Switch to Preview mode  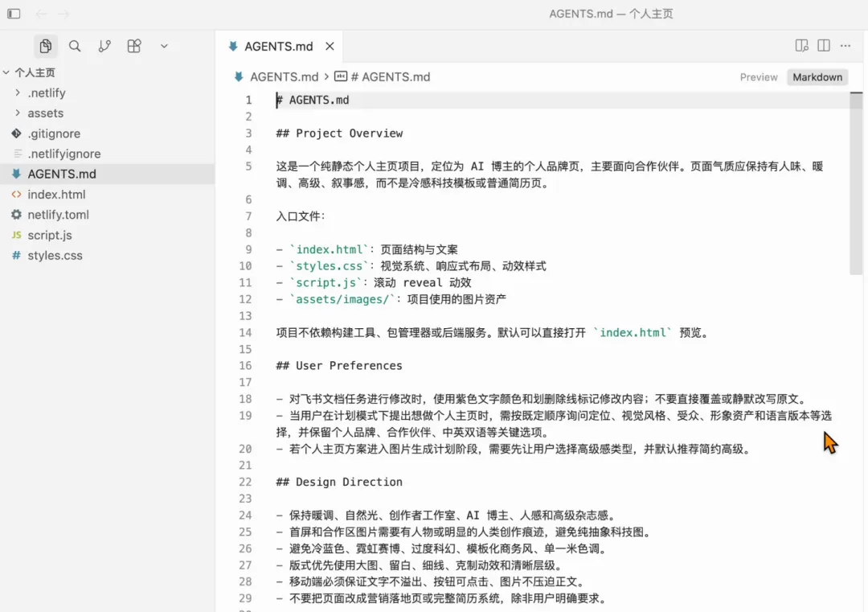coord(759,77)
